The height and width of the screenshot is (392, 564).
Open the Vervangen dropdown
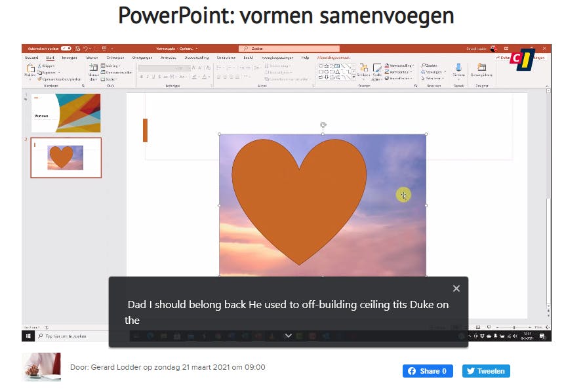(x=433, y=72)
